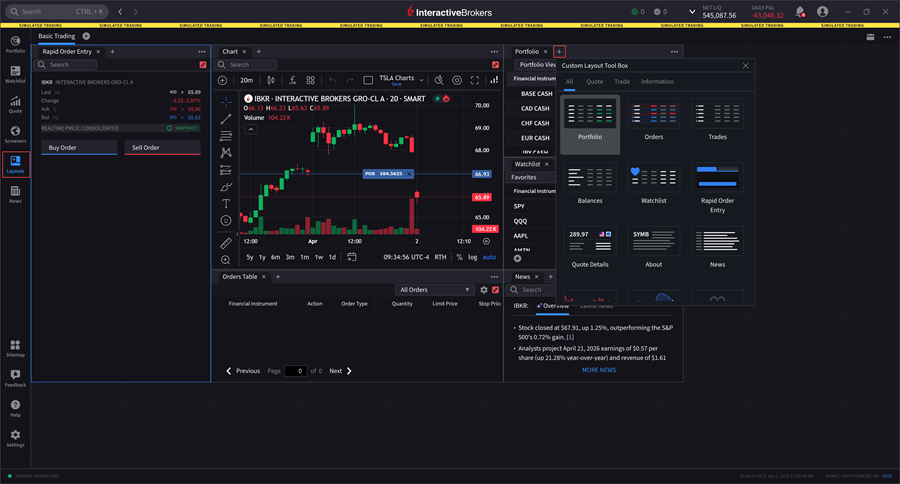This screenshot has height=484, width=900.
Task: Click the Orders Table settings gear
Action: [x=484, y=290]
